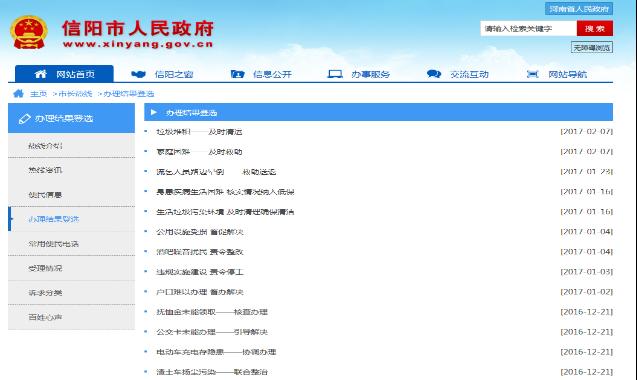Click the laptop icon beside 办事服务
Image resolution: width=637 pixels, height=380 pixels.
pyautogui.click(x=335, y=74)
